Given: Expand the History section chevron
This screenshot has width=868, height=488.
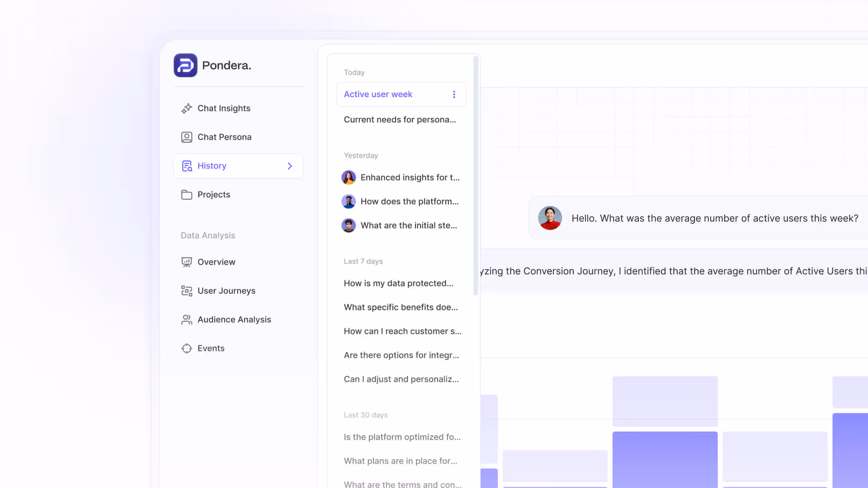Looking at the screenshot, I should point(290,166).
